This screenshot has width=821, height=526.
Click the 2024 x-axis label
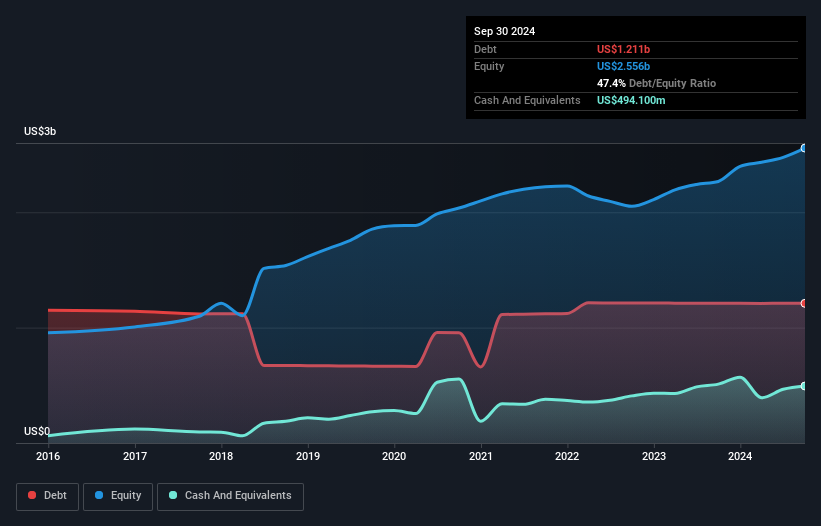tap(740, 456)
